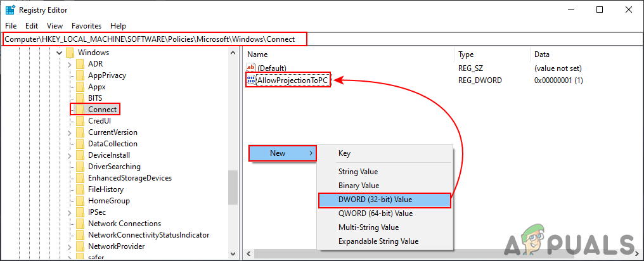Click the Appx folder icon
Image resolution: width=644 pixels, height=261 pixels.
80,87
